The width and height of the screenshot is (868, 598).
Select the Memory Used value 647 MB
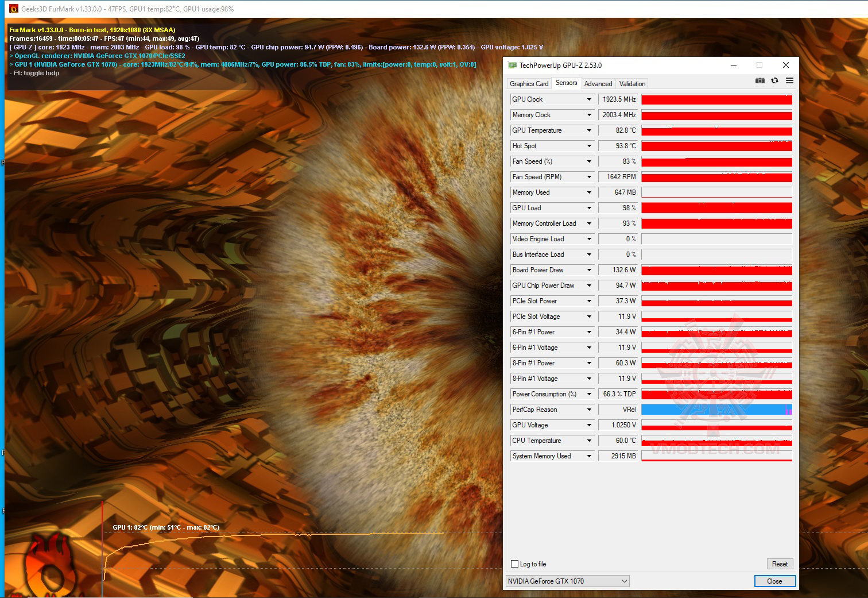tap(618, 192)
